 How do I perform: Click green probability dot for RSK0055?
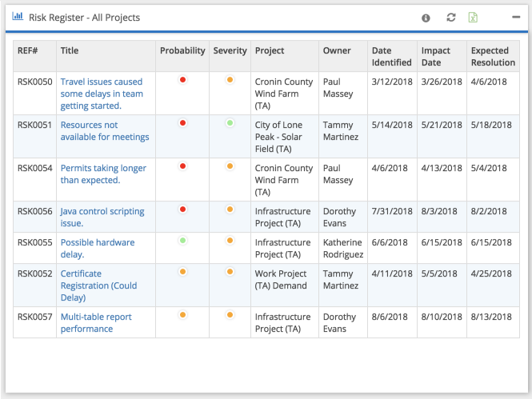(182, 240)
